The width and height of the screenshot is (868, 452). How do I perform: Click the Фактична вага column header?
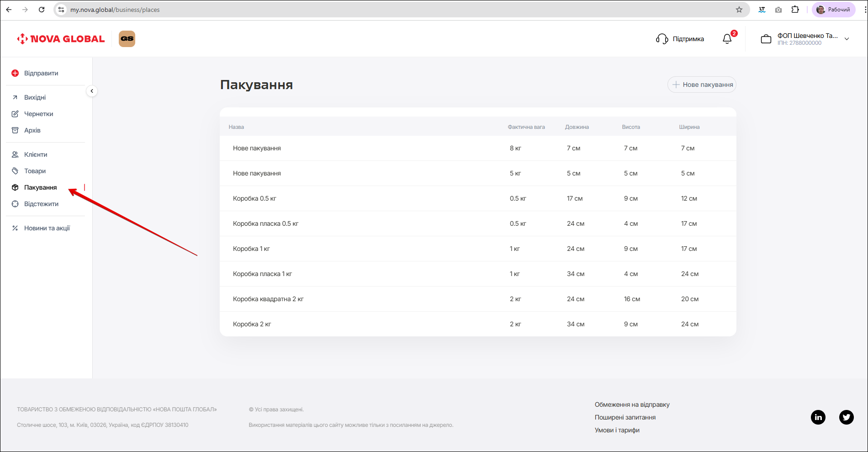(x=526, y=127)
